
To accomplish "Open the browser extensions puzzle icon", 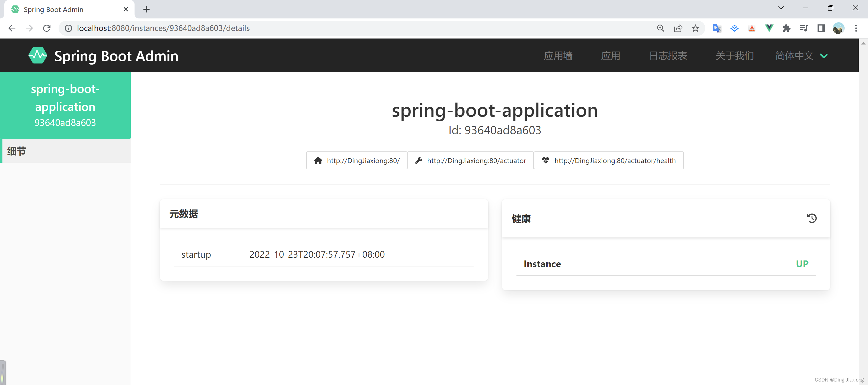I will (x=786, y=28).
